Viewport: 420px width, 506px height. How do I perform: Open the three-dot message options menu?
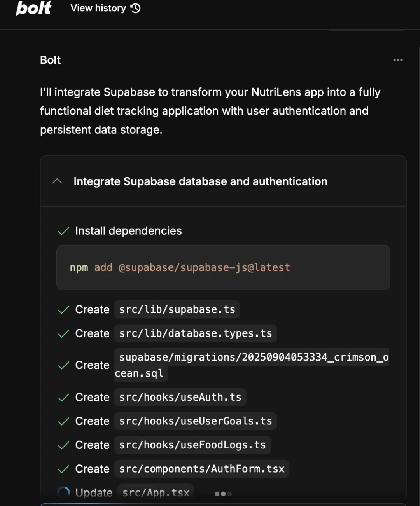(x=398, y=60)
